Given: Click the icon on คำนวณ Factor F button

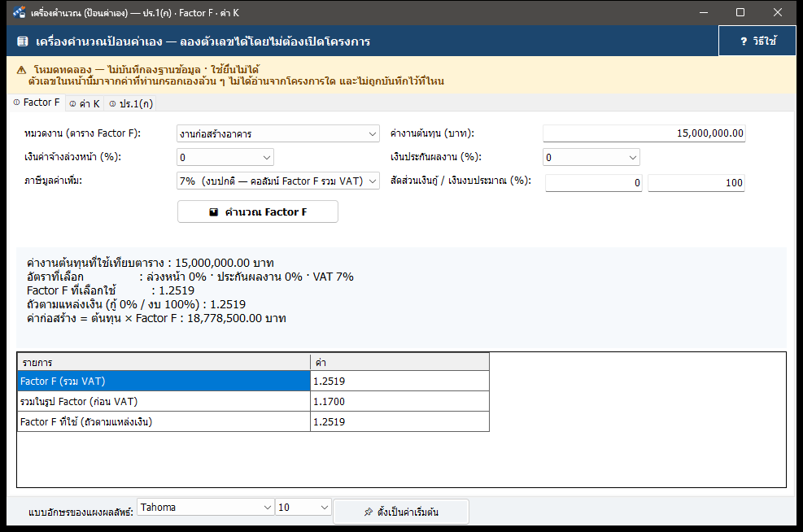Looking at the screenshot, I should click(x=213, y=212).
